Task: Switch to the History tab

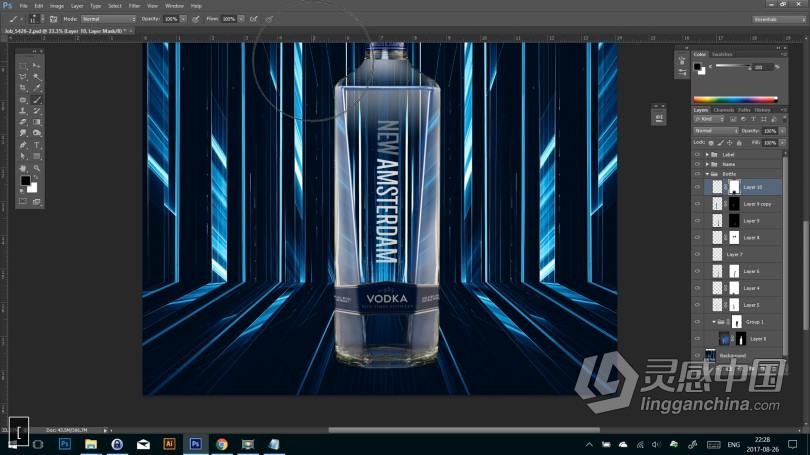Action: (762, 110)
